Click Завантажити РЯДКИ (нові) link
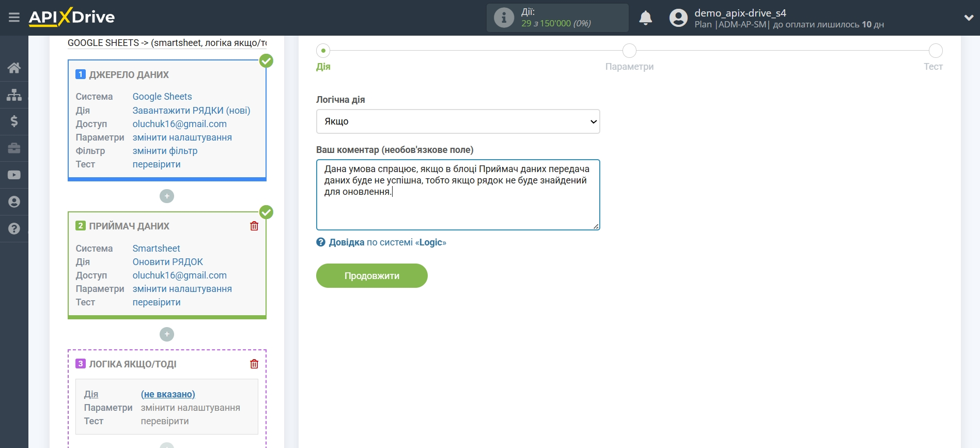Viewport: 980px width, 448px height. tap(191, 111)
